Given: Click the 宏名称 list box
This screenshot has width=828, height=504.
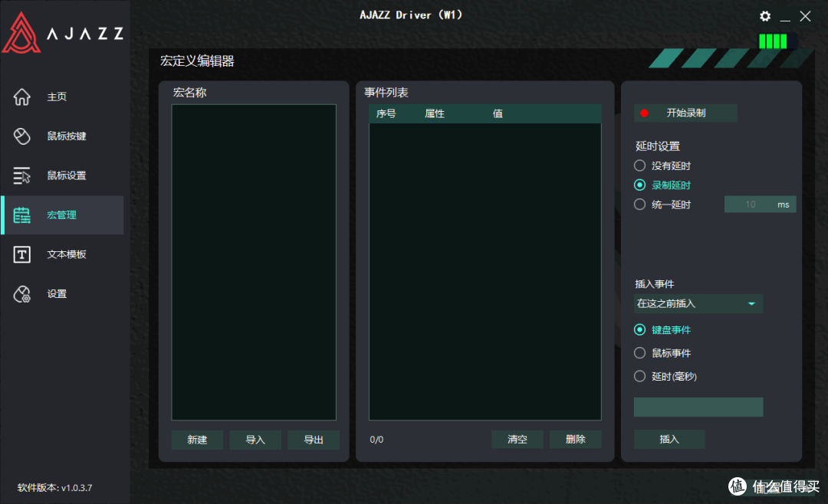Looking at the screenshot, I should (x=254, y=262).
